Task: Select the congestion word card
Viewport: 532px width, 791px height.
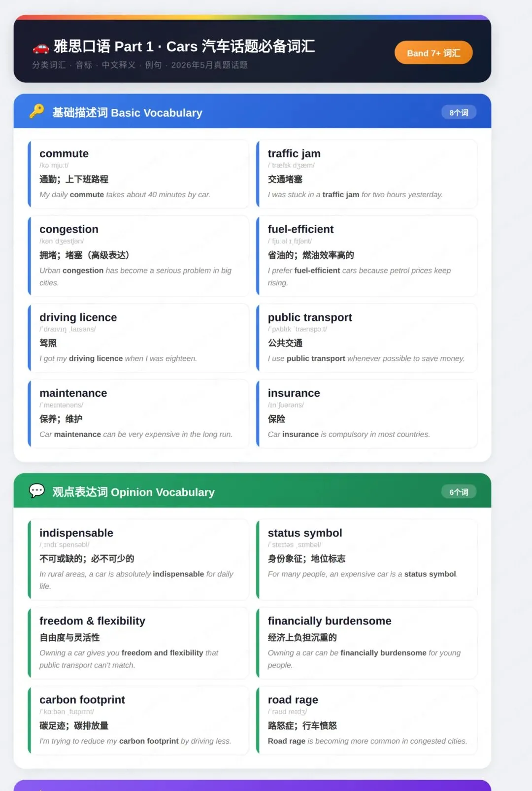Action: [x=138, y=256]
